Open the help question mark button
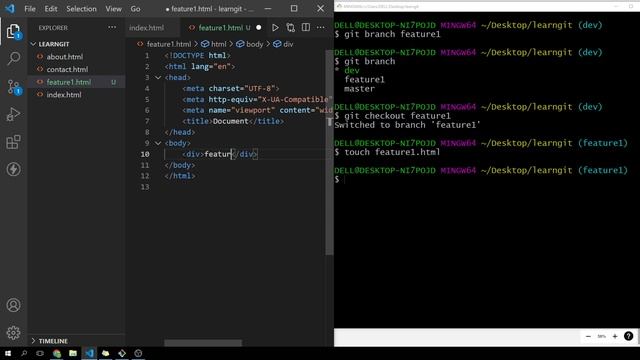This screenshot has height=360, width=640. pyautogui.click(x=629, y=336)
